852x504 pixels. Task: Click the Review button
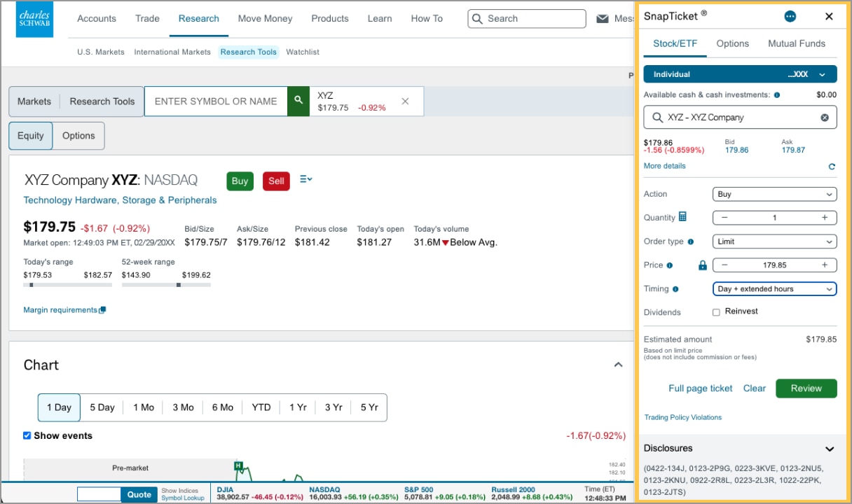click(806, 388)
